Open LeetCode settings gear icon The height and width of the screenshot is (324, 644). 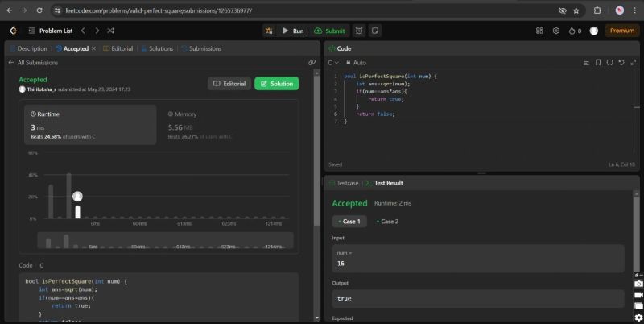556,31
